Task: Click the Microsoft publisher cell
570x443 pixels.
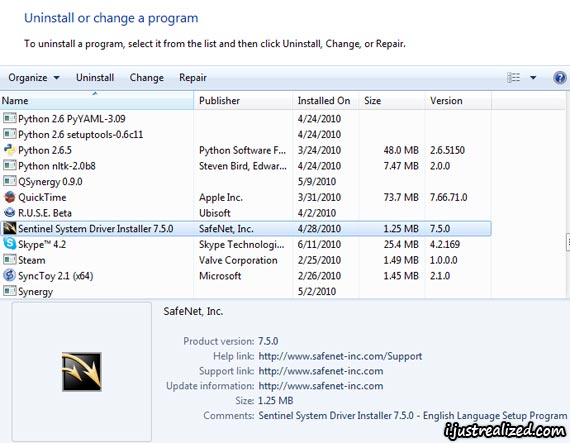Action: point(220,276)
